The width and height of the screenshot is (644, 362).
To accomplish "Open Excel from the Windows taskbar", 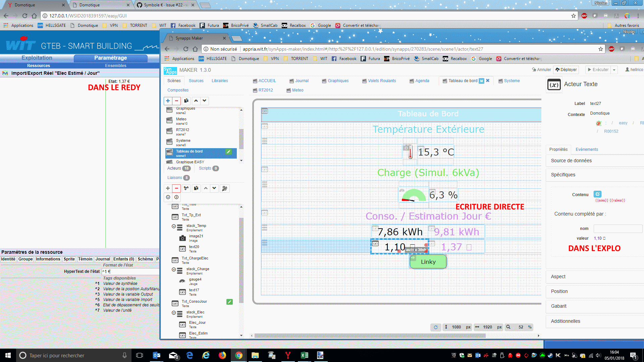I will coord(304,355).
